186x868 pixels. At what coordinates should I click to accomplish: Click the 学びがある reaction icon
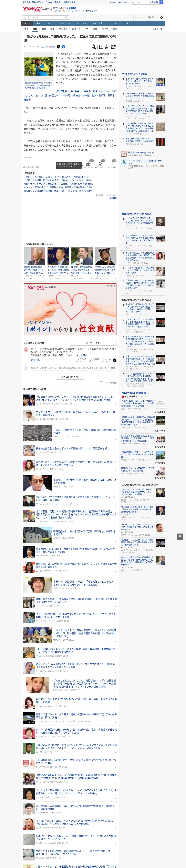[x=89, y=164]
